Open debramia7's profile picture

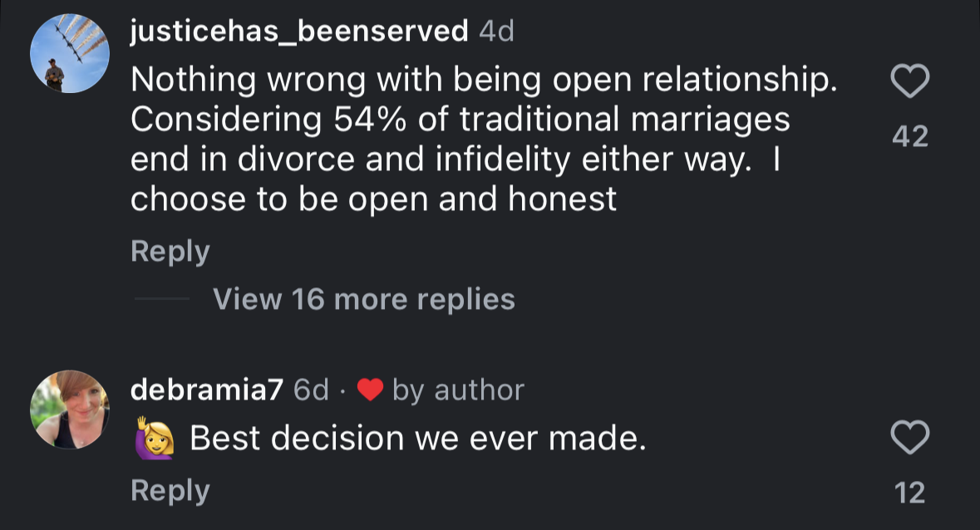tap(70, 410)
